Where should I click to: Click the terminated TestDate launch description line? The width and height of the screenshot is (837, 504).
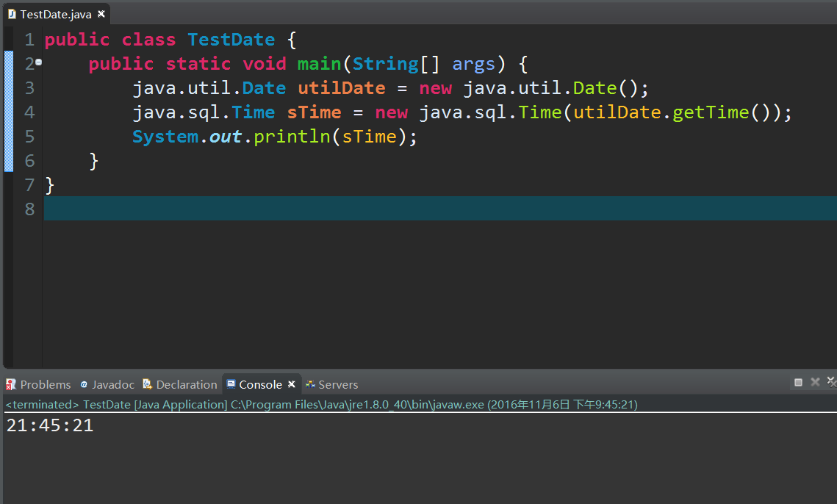321,405
